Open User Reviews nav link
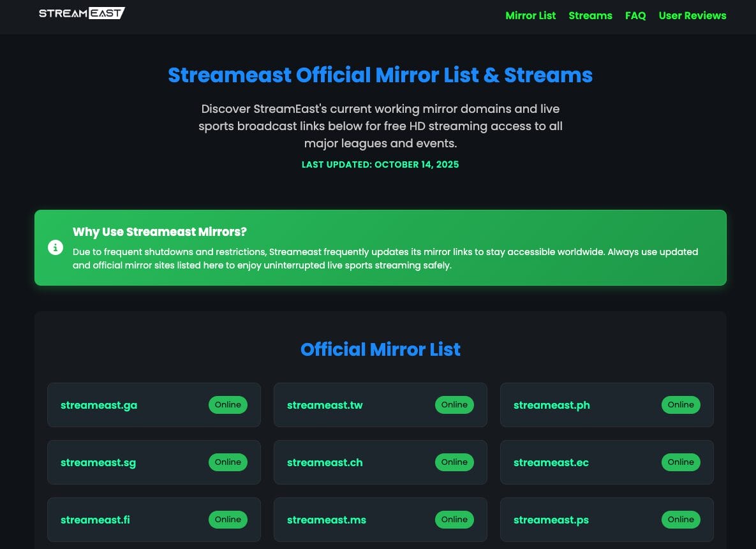 pyautogui.click(x=692, y=15)
